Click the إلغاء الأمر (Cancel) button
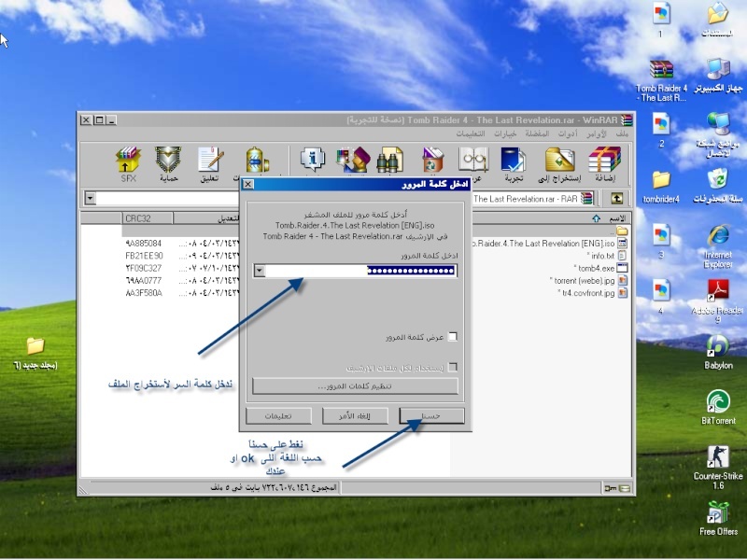This screenshot has height=560, width=747. tap(355, 415)
